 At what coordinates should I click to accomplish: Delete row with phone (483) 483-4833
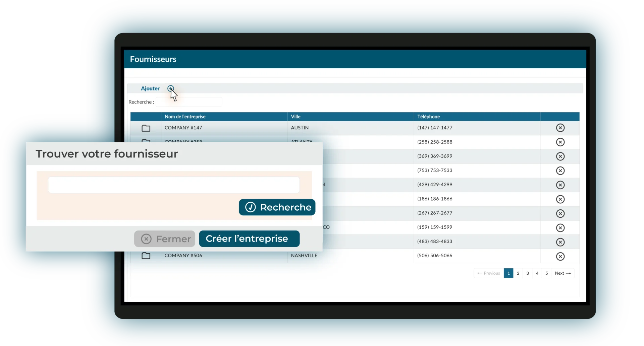tap(560, 241)
